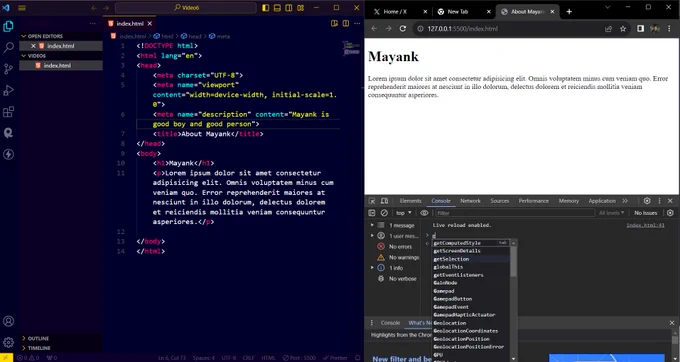Open the editor More Actions ellipsis
The image size is (680, 362).
[357, 23]
